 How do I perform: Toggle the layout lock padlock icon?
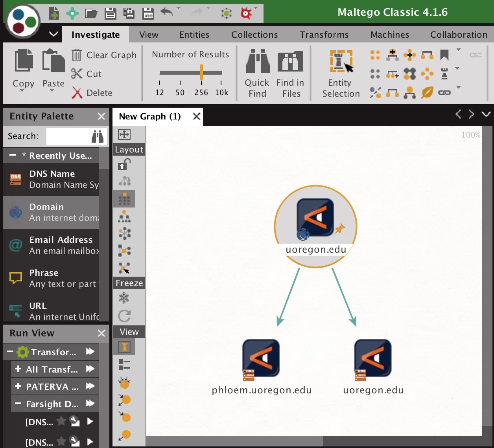[124, 163]
